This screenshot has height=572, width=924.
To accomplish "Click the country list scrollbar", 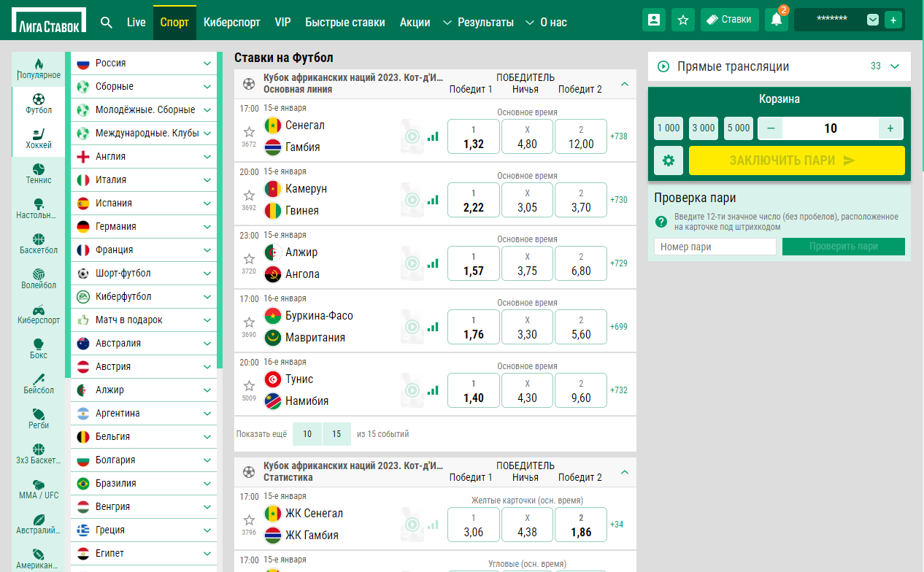I will (220, 210).
